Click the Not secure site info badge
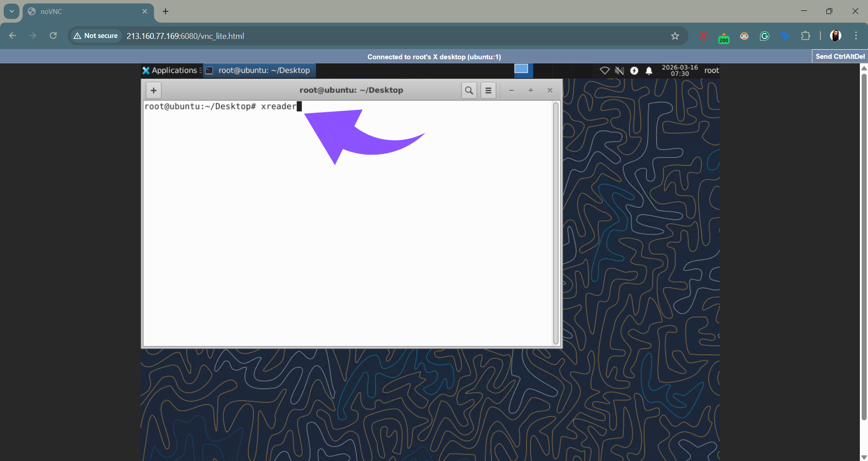Viewport: 868px width, 461px height. coord(95,36)
